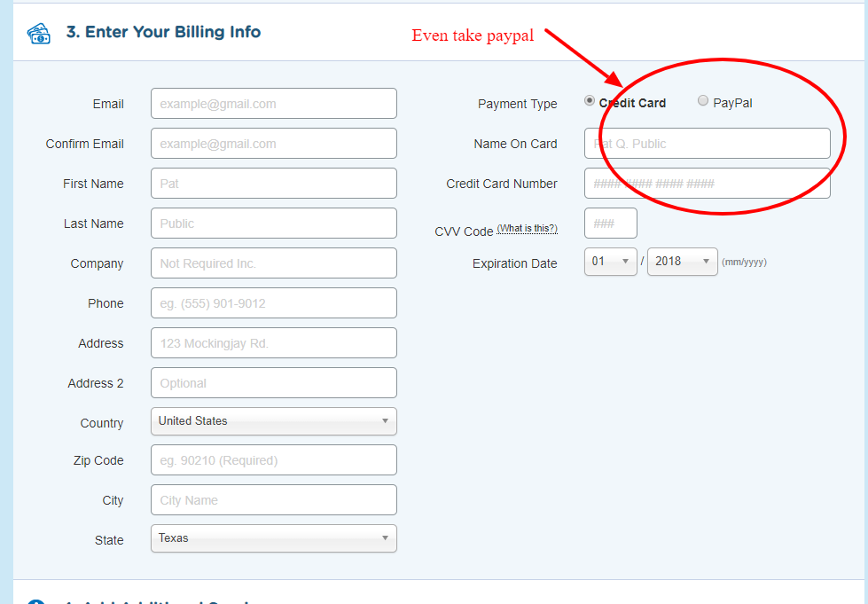Select the Company input field

(274, 263)
